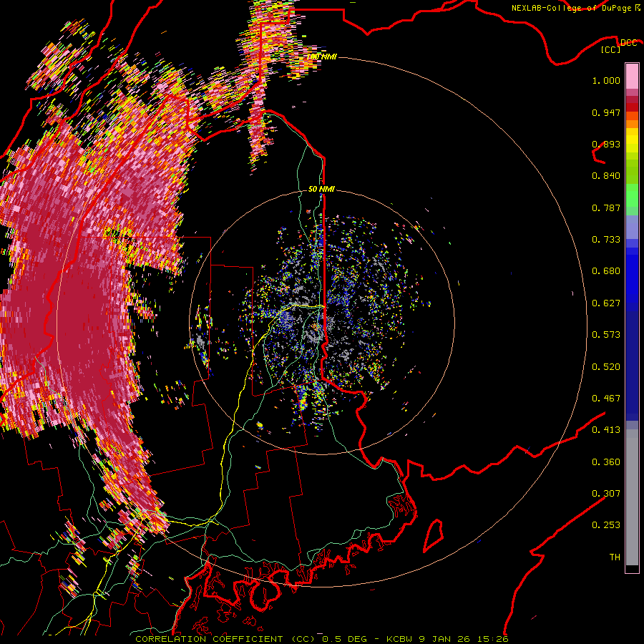Click the TH label on the color scale
The width and height of the screenshot is (644, 644).
click(x=615, y=557)
